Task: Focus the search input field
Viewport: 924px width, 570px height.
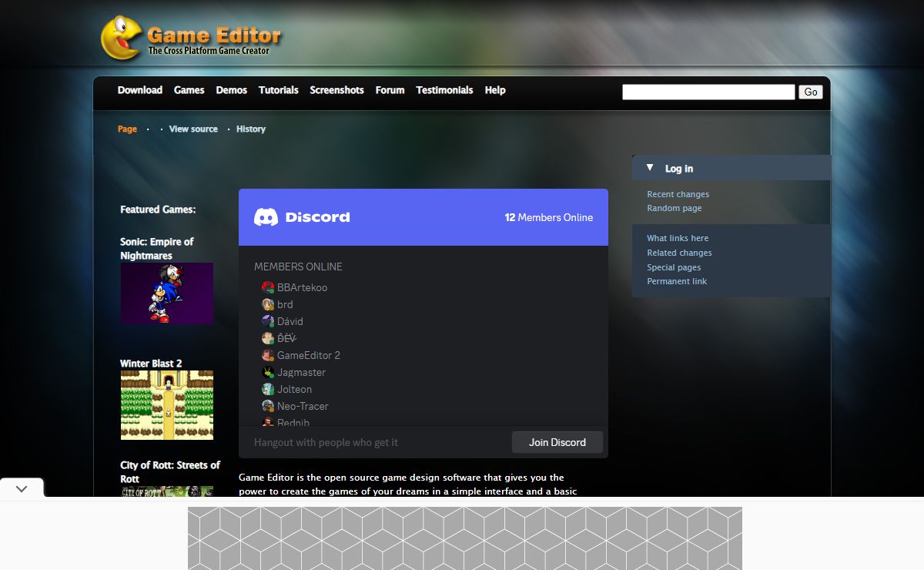Action: pos(708,92)
